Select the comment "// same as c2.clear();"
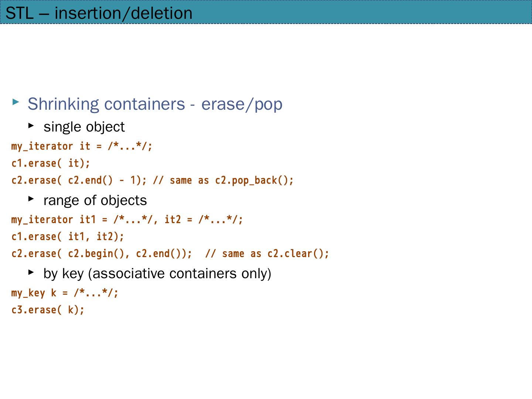 (x=267, y=254)
